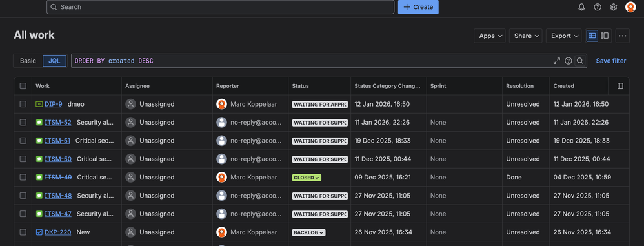This screenshot has height=246, width=644.
Task: Click the DIP-9 work type icon
Action: tap(39, 105)
